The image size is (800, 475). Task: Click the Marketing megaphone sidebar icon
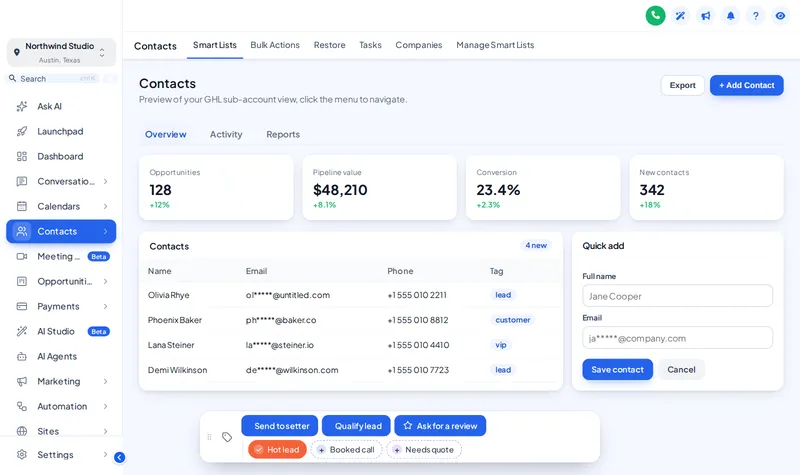(21, 381)
